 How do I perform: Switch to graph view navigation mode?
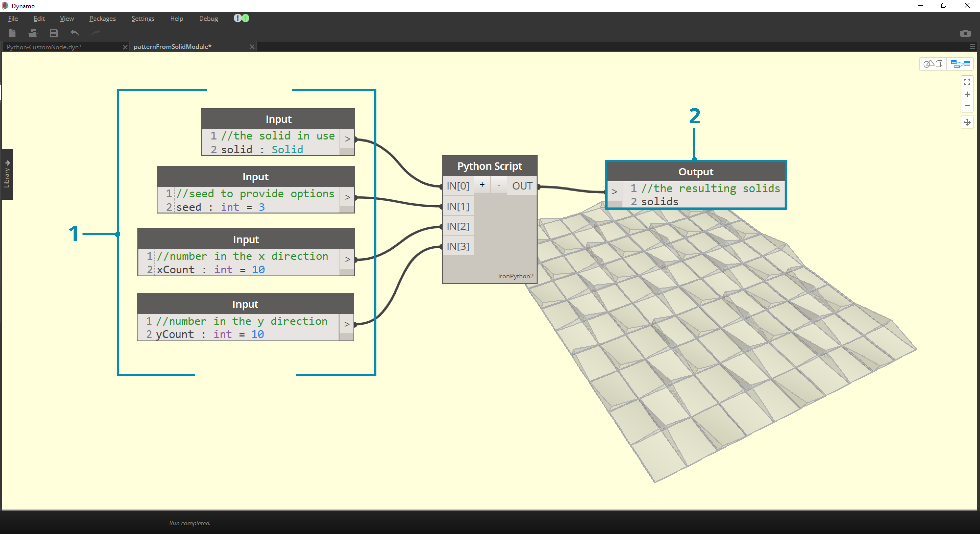[x=960, y=63]
